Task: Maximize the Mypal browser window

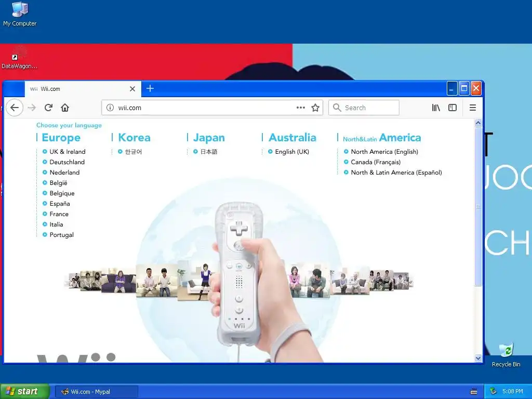Action: 464,88
